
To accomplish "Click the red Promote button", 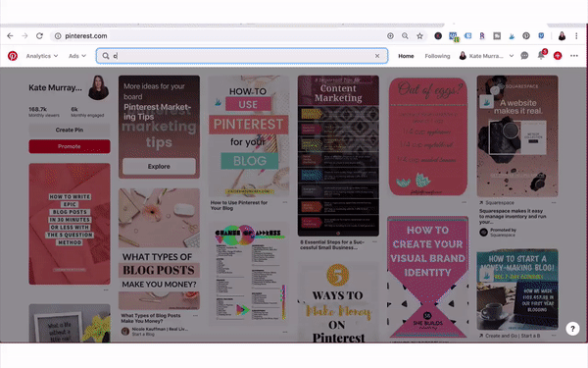I will [70, 146].
